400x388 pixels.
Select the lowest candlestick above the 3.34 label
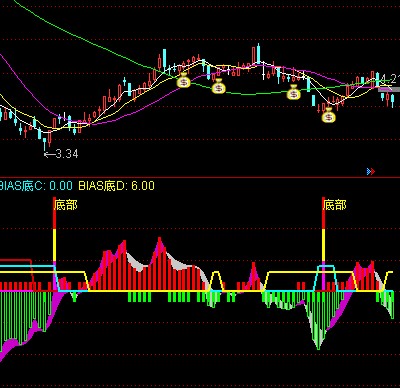[x=45, y=144]
